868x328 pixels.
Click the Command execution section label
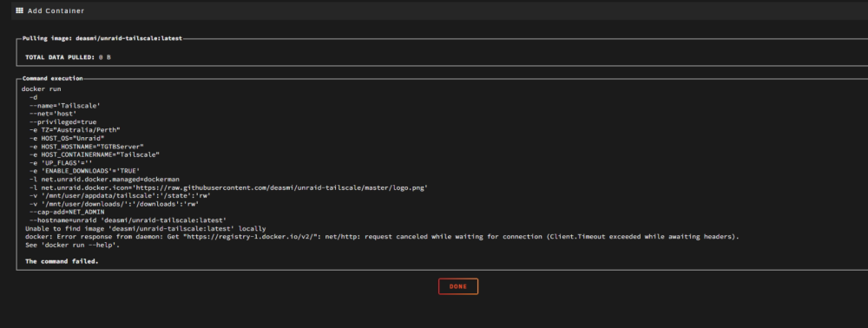tap(53, 79)
